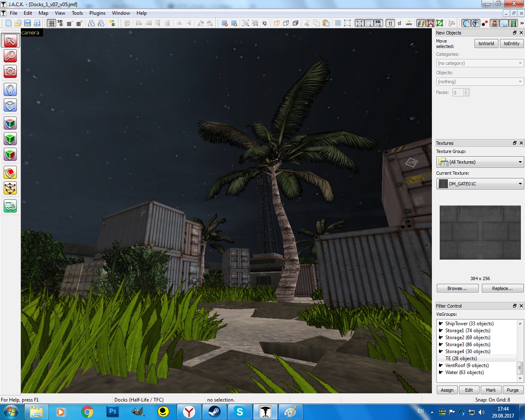Open Photoshop from the taskbar
The width and height of the screenshot is (525, 420).
coord(112,412)
